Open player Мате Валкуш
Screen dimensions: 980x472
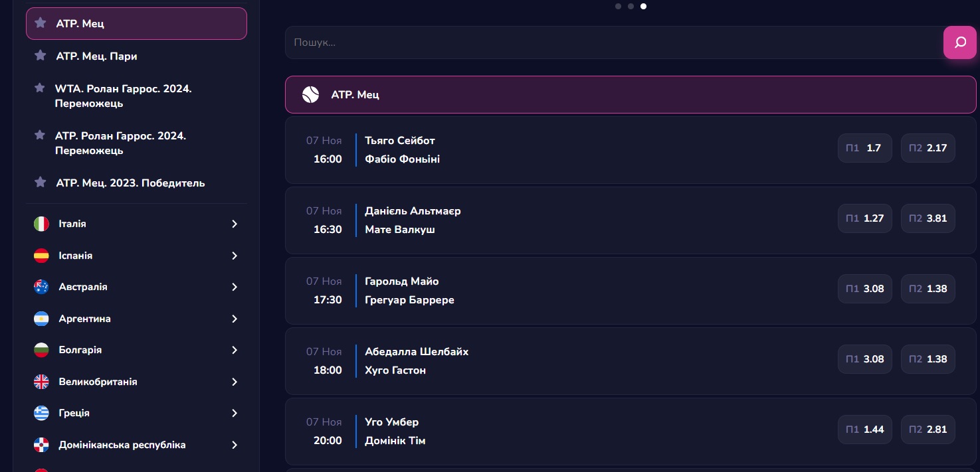(x=400, y=230)
